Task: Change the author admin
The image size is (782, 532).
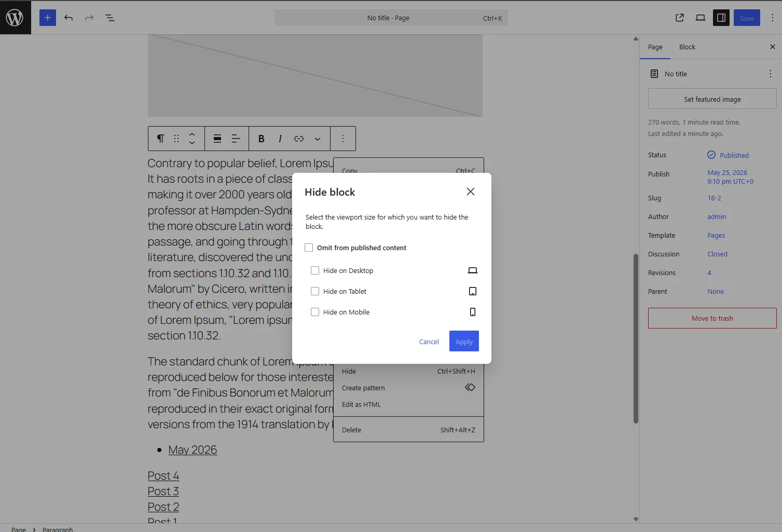Action: click(717, 216)
